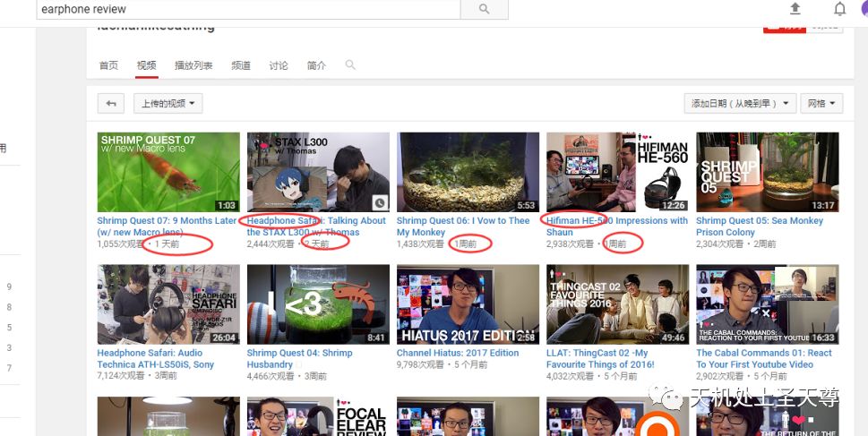The height and width of the screenshot is (436, 868).
Task: Go to the 简介 tab
Action: pyautogui.click(x=316, y=66)
